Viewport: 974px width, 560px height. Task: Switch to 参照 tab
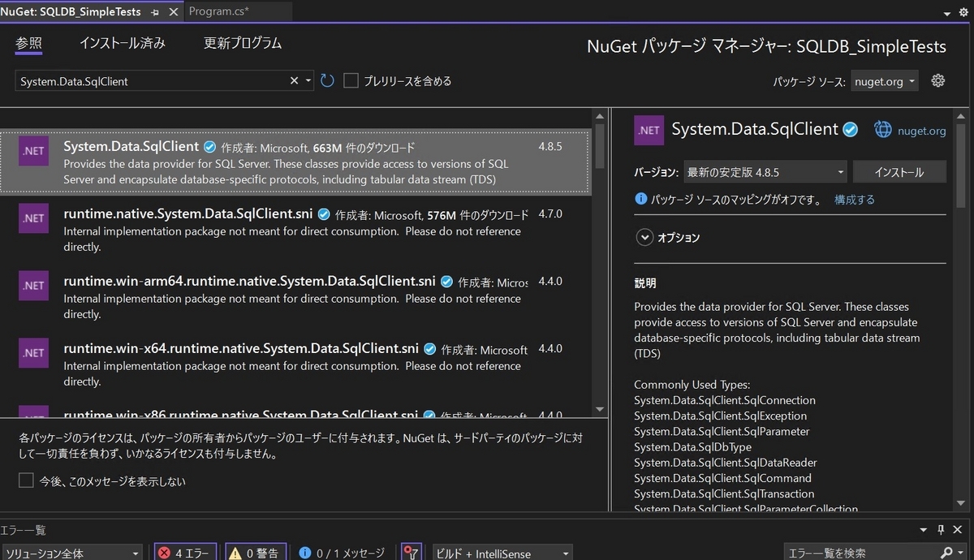pos(28,43)
